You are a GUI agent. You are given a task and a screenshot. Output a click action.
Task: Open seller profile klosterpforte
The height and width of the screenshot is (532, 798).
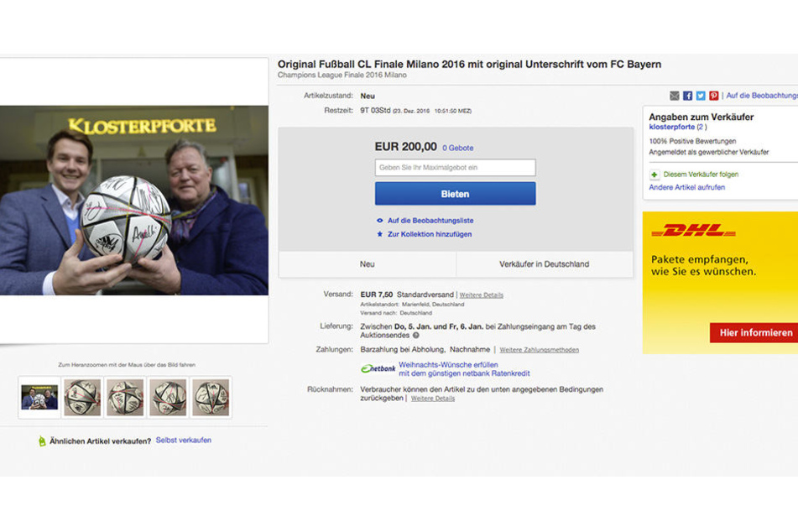(x=672, y=127)
